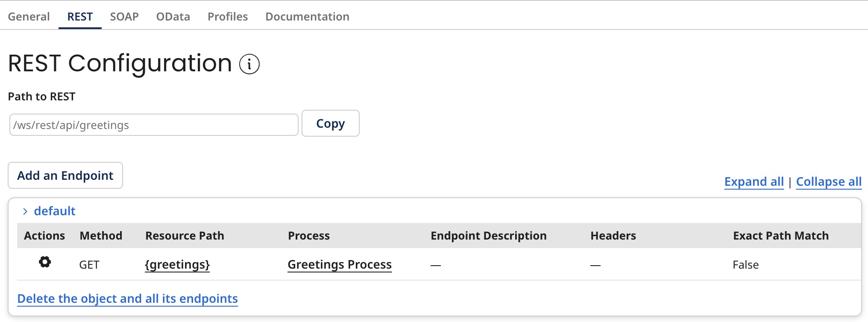Switch to the General tab
The image size is (868, 322).
(x=29, y=17)
